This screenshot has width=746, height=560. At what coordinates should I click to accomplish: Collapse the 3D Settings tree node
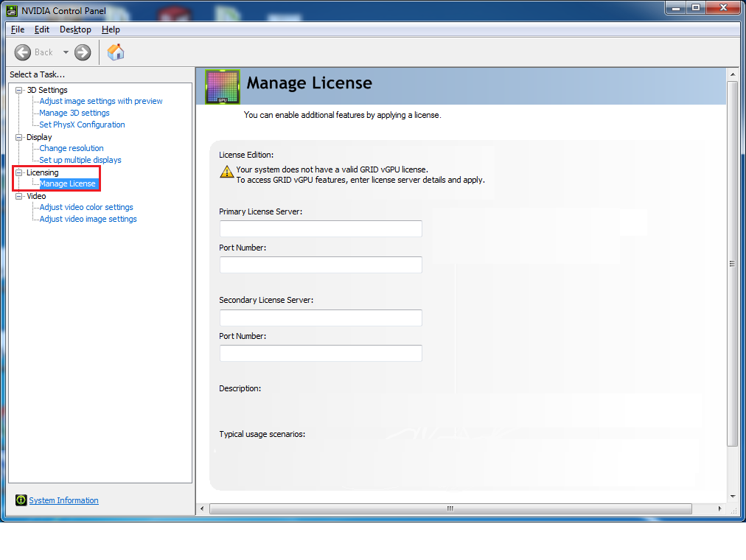click(19, 90)
